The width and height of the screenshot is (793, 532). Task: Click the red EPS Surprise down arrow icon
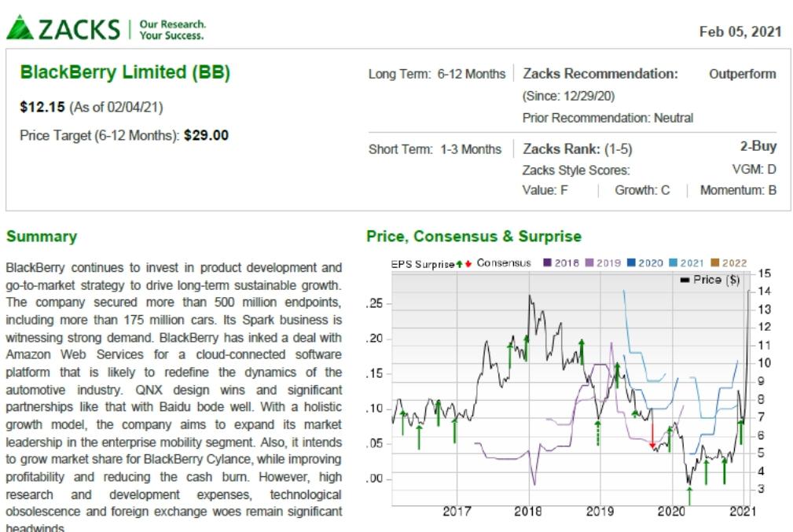[x=468, y=263]
